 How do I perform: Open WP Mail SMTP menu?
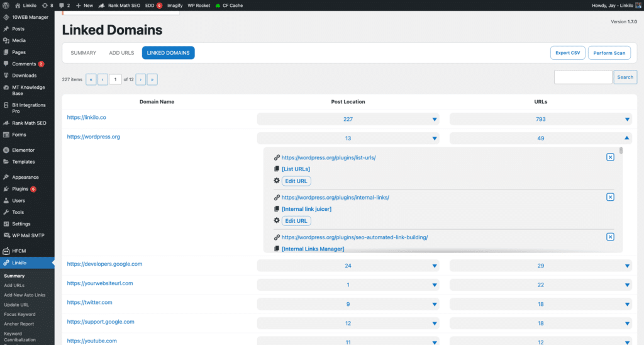pyautogui.click(x=27, y=235)
